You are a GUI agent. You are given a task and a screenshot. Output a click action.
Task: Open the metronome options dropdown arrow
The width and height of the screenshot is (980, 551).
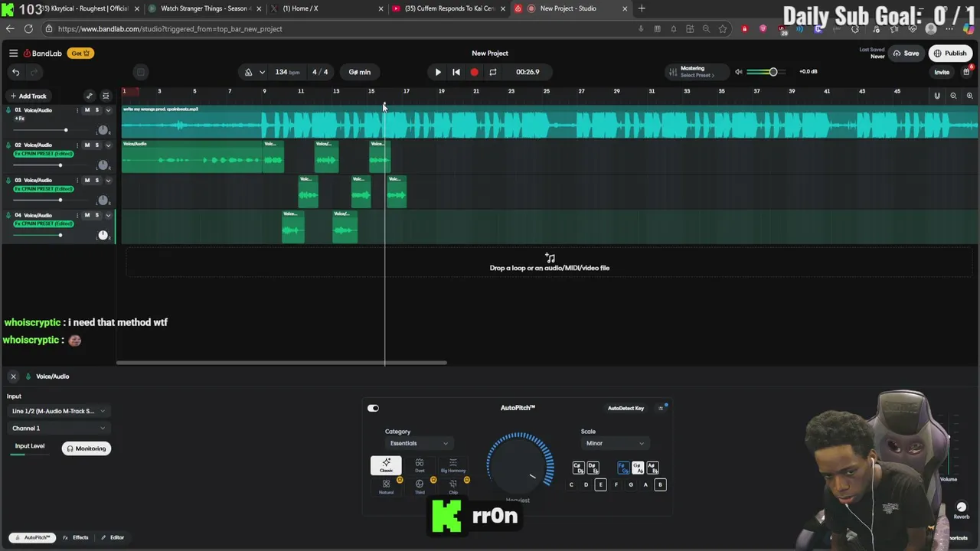262,72
